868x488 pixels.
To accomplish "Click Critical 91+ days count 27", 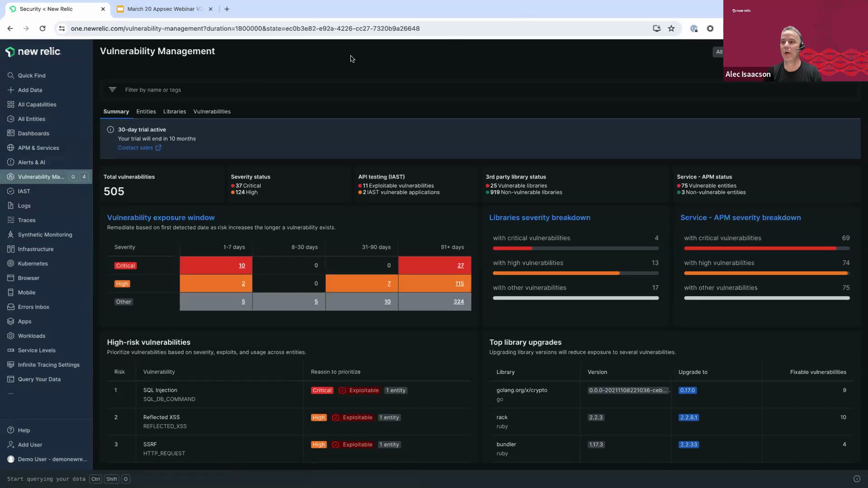I will [x=461, y=266].
